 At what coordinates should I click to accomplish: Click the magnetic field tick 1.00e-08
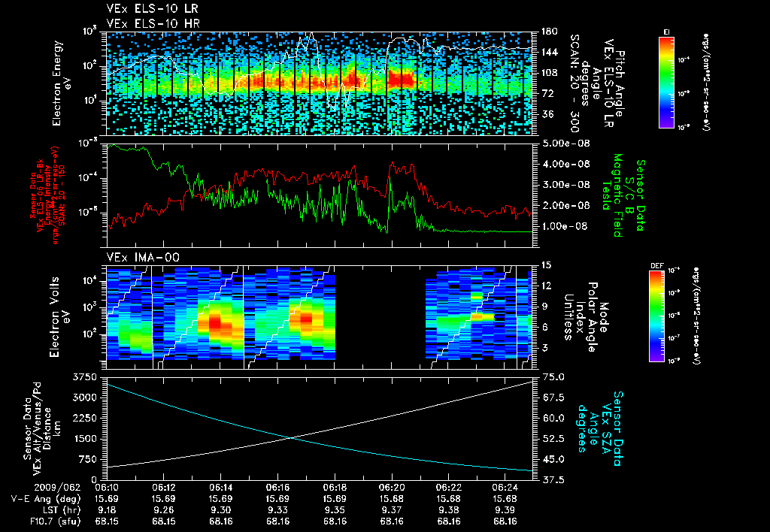click(x=565, y=226)
